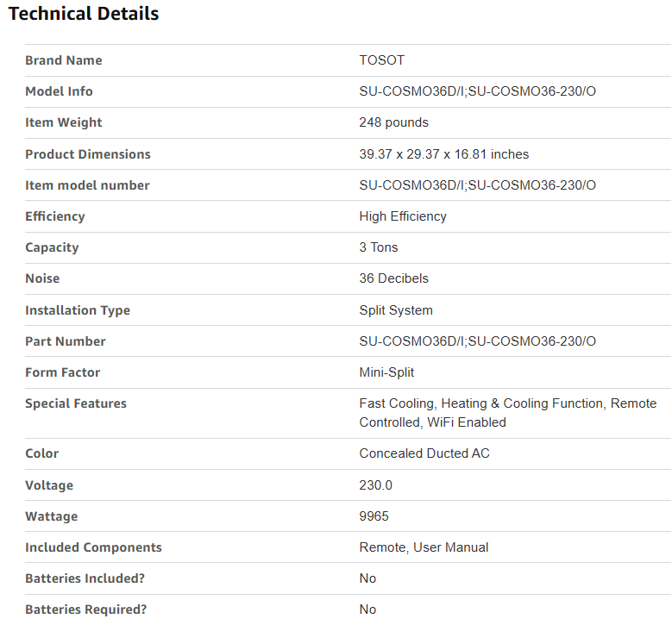The height and width of the screenshot is (625, 672).
Task: Click the Concealed Ducted AC color value
Action: [x=424, y=453]
